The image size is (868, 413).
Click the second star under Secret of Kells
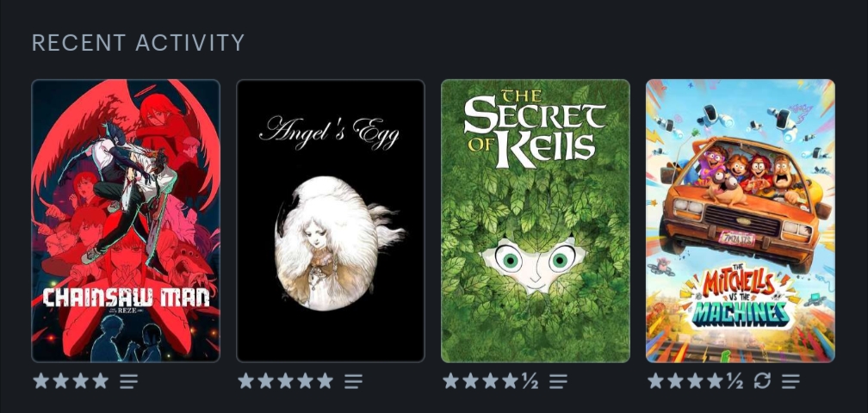(x=470, y=380)
